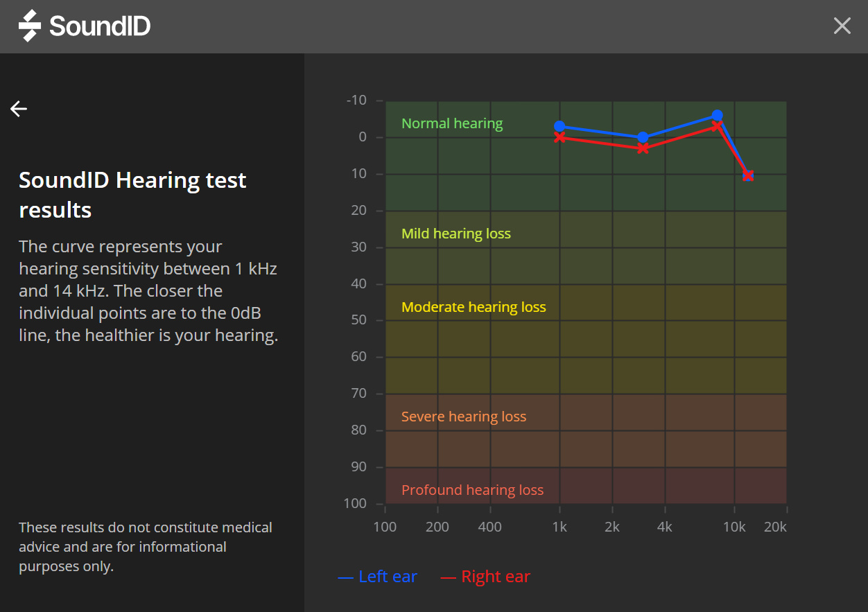Click the left ear 3k data point
The width and height of the screenshot is (868, 612).
pyautogui.click(x=643, y=137)
